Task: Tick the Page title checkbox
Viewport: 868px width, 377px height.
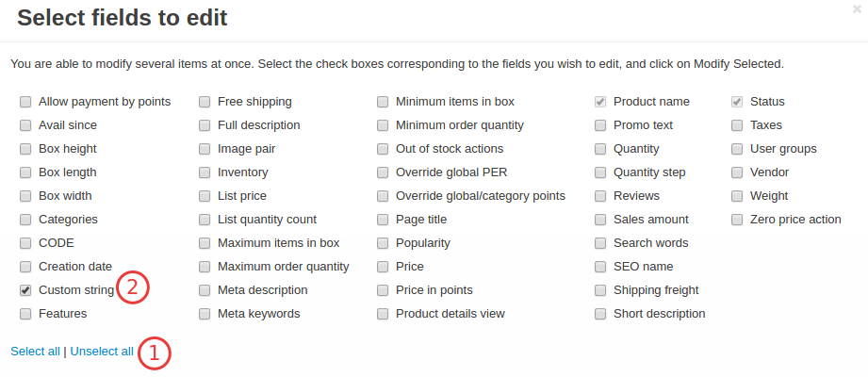Action: coord(383,220)
